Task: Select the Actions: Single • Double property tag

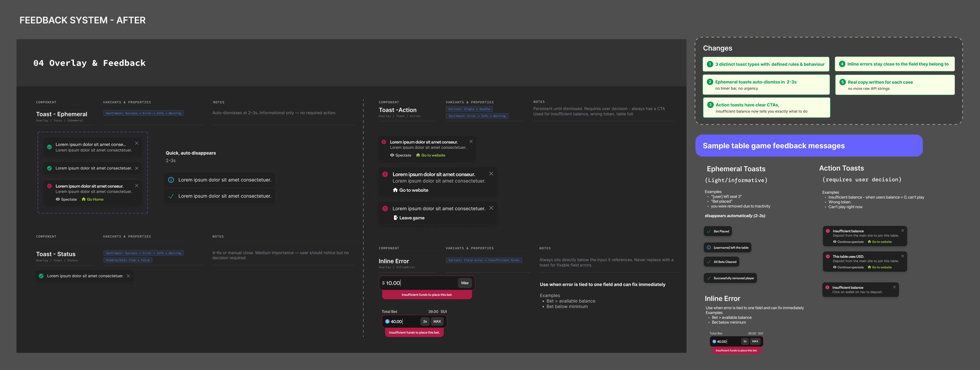Action: pos(469,109)
